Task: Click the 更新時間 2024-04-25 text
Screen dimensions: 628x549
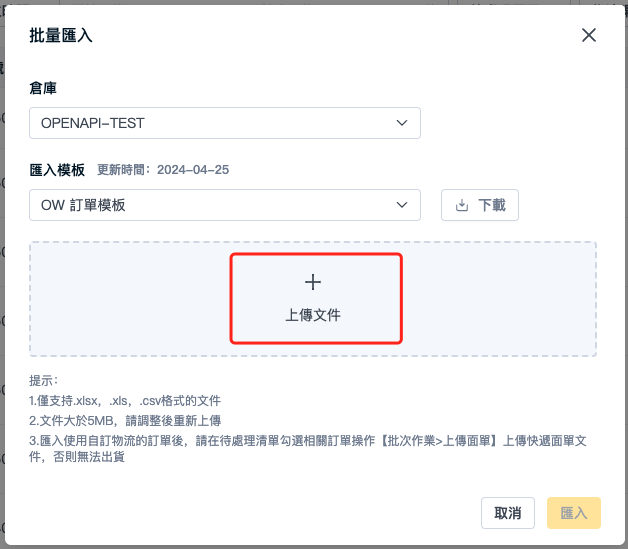Action: tap(163, 170)
